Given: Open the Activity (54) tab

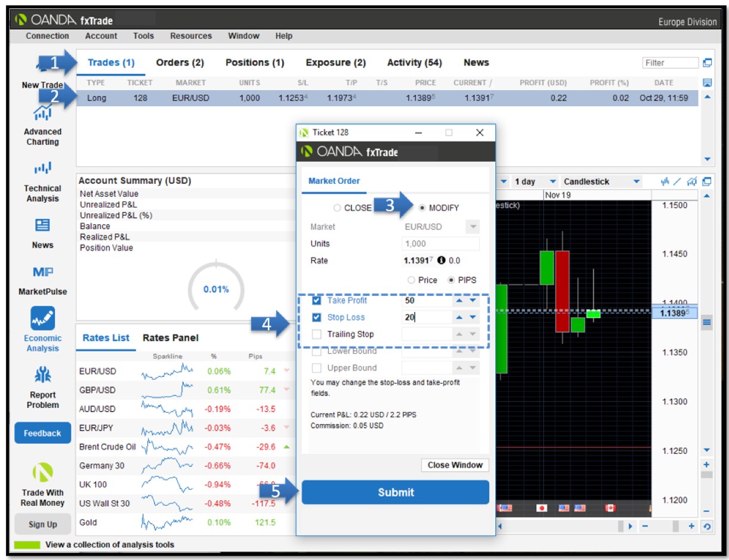Looking at the screenshot, I should tap(415, 63).
